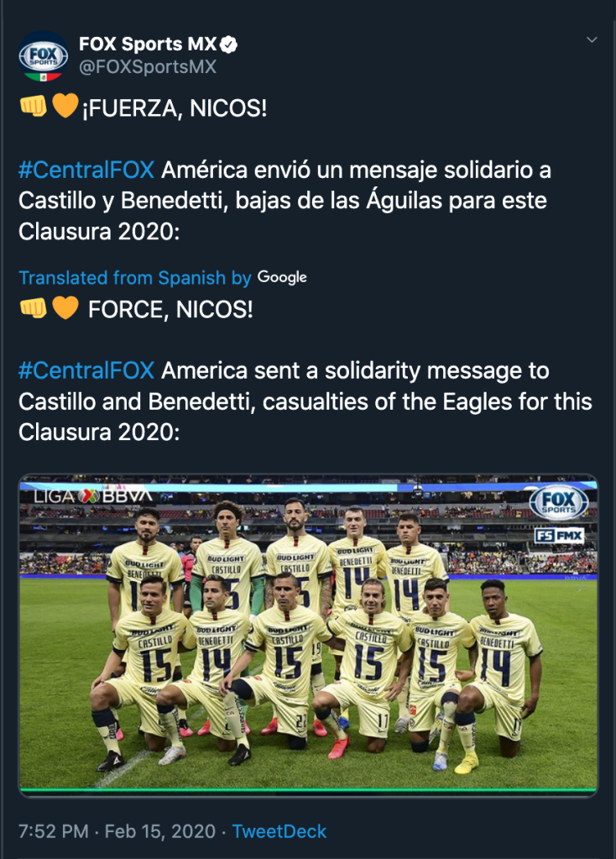The width and height of the screenshot is (616, 859).
Task: Open #CentralFOX hashtag in the English translation
Action: [x=86, y=371]
